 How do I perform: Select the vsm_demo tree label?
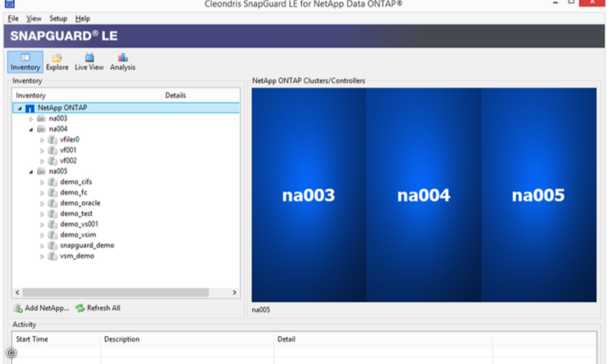click(x=77, y=256)
